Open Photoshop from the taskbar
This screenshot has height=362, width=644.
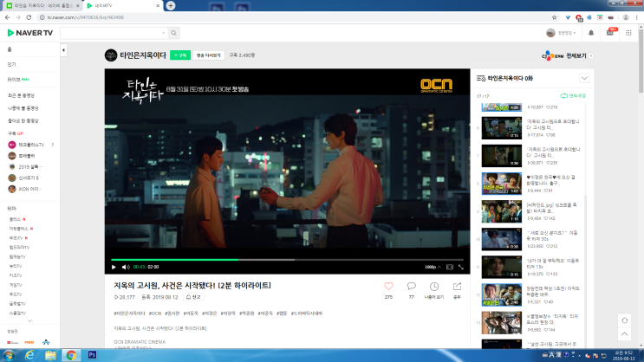(x=92, y=355)
